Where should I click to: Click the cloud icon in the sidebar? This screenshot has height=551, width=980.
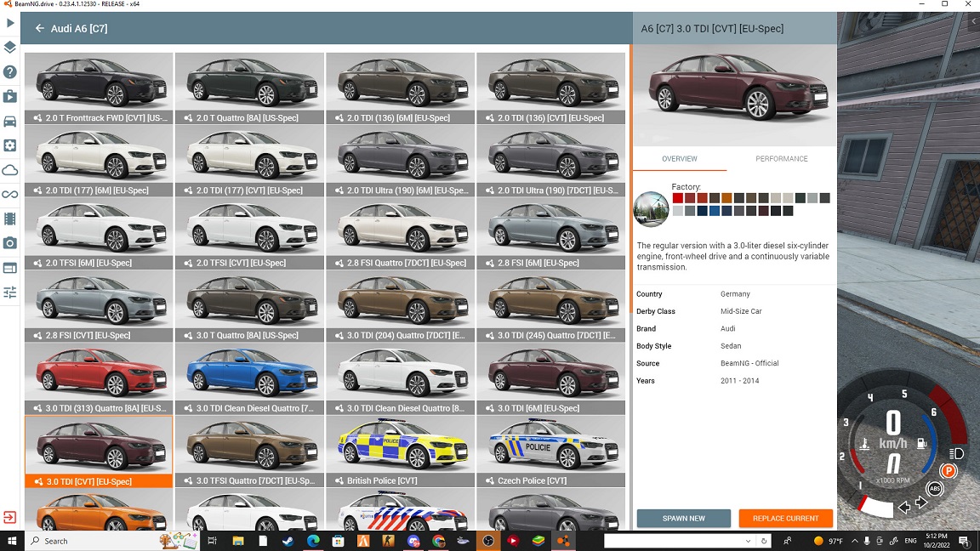coord(10,170)
